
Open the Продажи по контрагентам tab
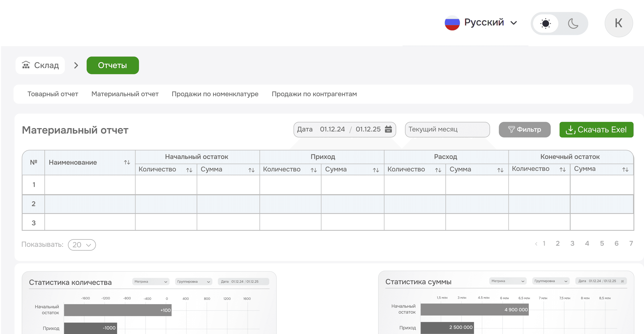pos(314,94)
